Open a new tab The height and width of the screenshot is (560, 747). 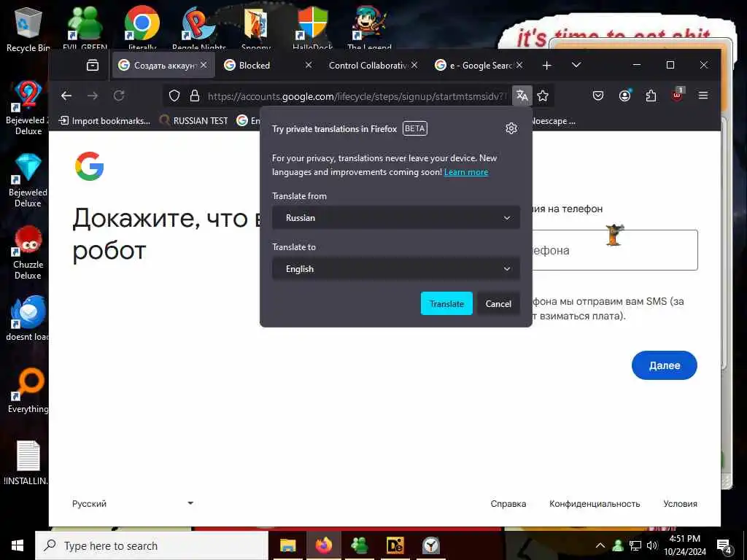(547, 65)
